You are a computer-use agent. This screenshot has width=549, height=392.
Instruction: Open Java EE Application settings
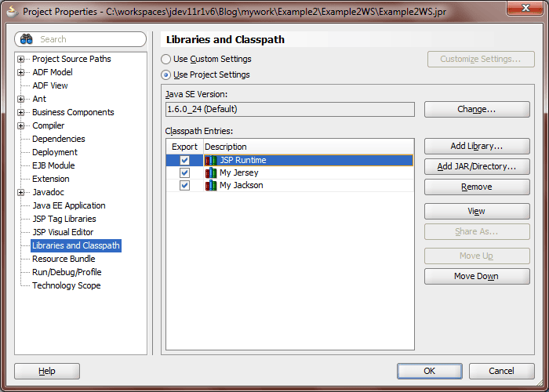[x=69, y=205]
